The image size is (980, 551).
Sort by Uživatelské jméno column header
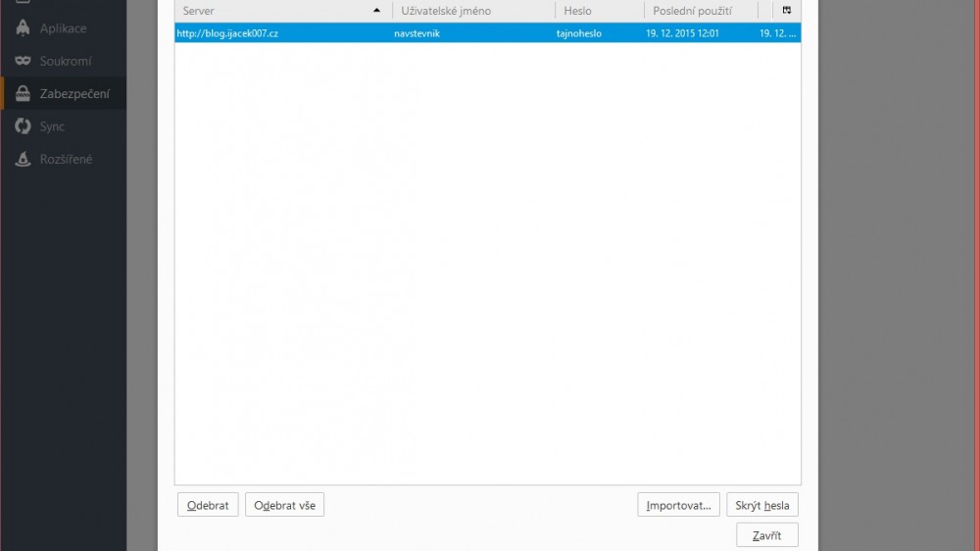[446, 11]
